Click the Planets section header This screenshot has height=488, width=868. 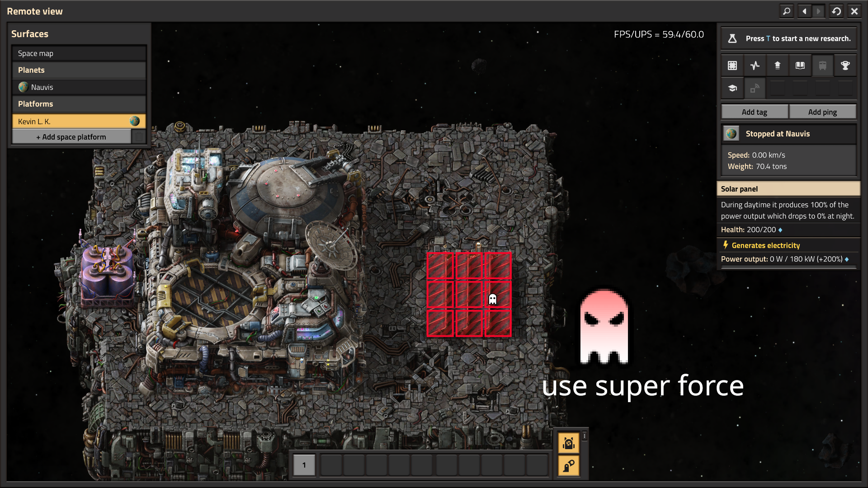(79, 70)
